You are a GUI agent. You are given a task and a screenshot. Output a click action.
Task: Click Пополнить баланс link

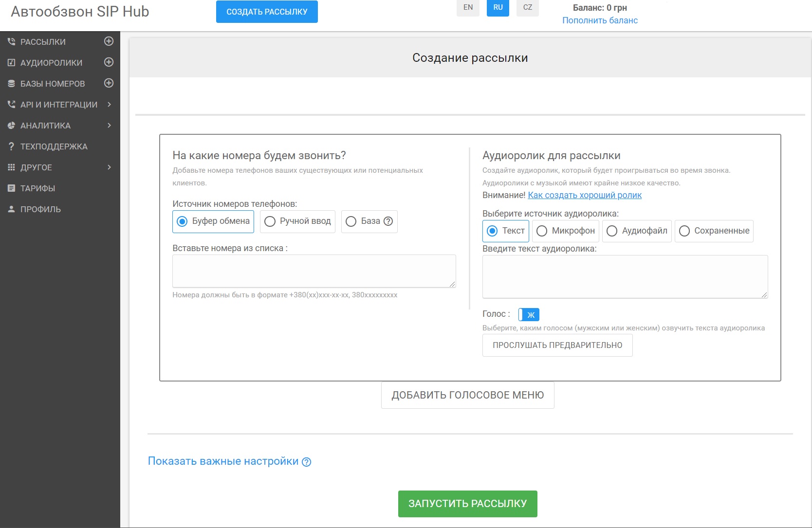(600, 20)
